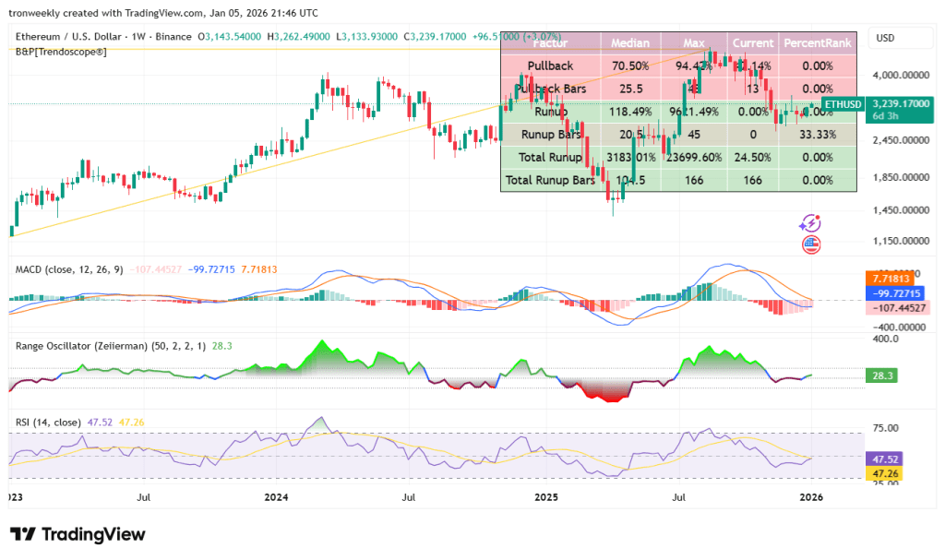Screen dimensions: 945x560
Task: Click the 3,239.17000 current price tag
Action: click(901, 103)
